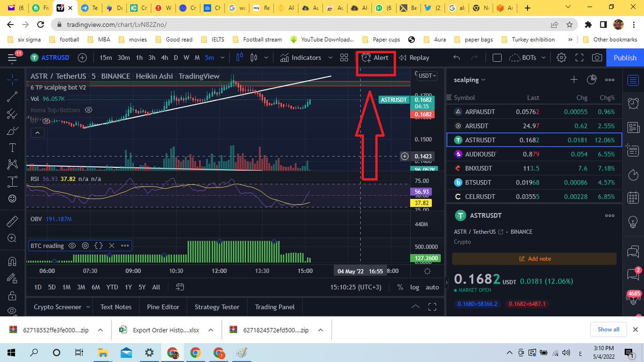
Task: Select BNXUSDT row in the watchlist
Action: [x=534, y=168]
